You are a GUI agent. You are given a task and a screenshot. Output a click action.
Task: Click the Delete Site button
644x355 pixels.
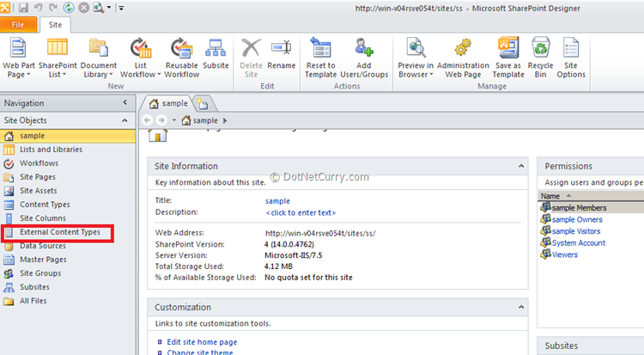coord(251,58)
